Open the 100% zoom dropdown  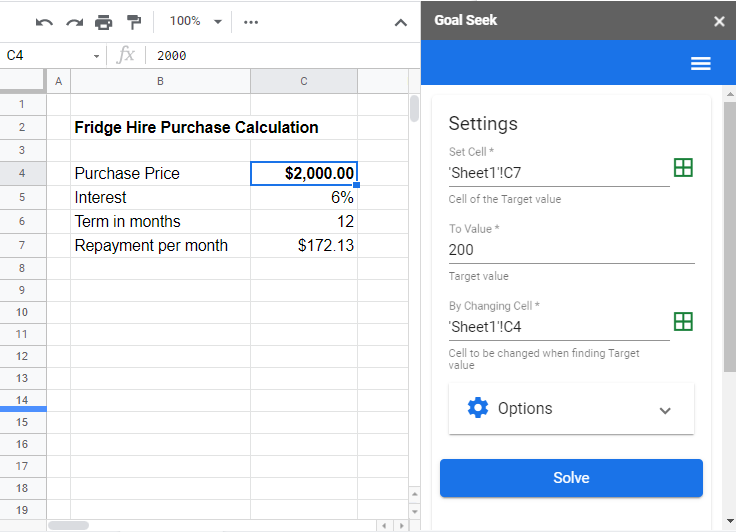coord(195,21)
